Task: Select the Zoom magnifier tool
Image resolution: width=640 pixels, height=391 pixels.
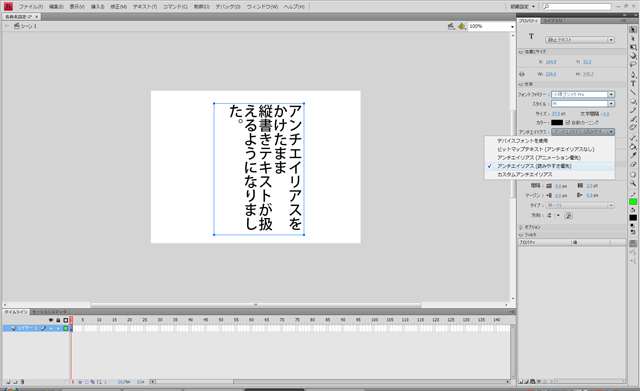Action: (633, 183)
